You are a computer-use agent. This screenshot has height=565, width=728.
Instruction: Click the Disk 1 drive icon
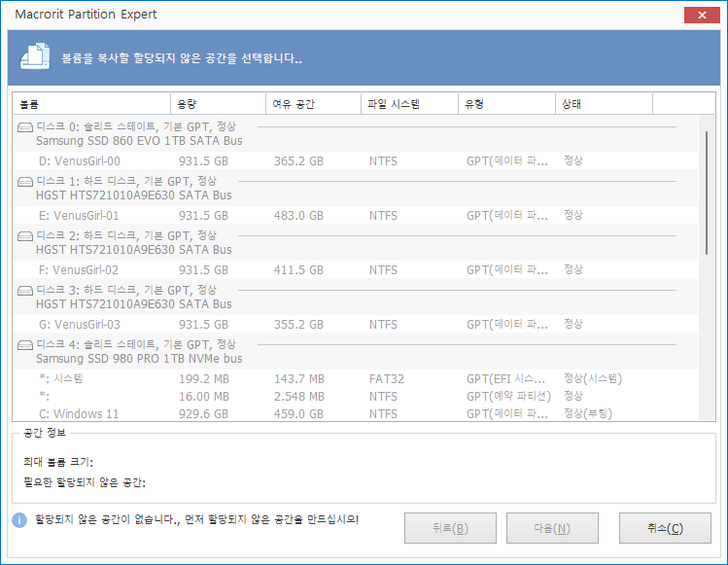pyautogui.click(x=25, y=182)
